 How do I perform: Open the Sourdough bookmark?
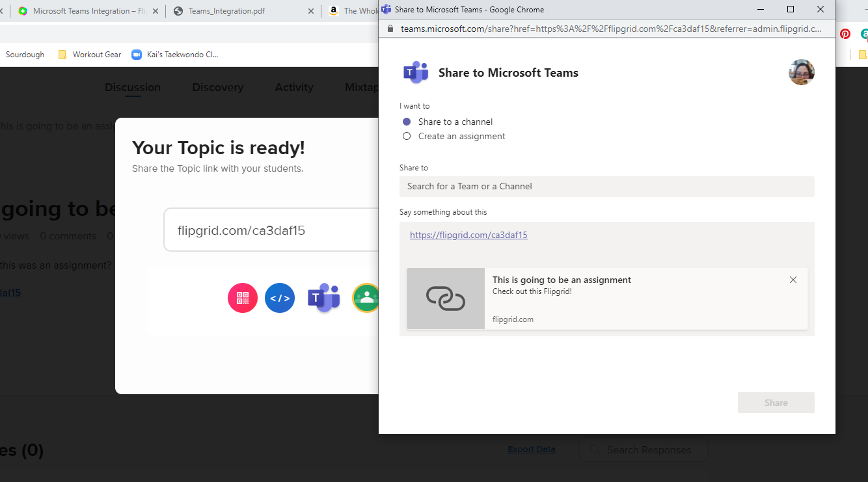coord(25,55)
